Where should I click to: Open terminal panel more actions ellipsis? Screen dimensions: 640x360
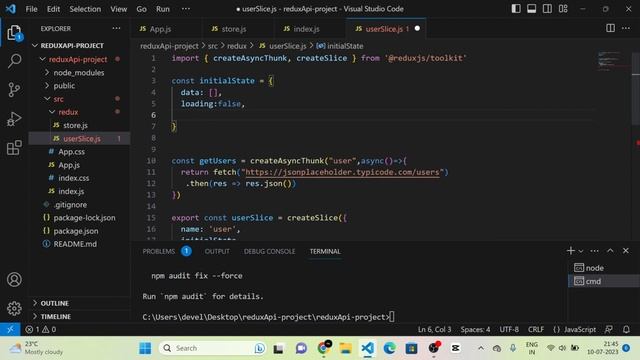(594, 251)
